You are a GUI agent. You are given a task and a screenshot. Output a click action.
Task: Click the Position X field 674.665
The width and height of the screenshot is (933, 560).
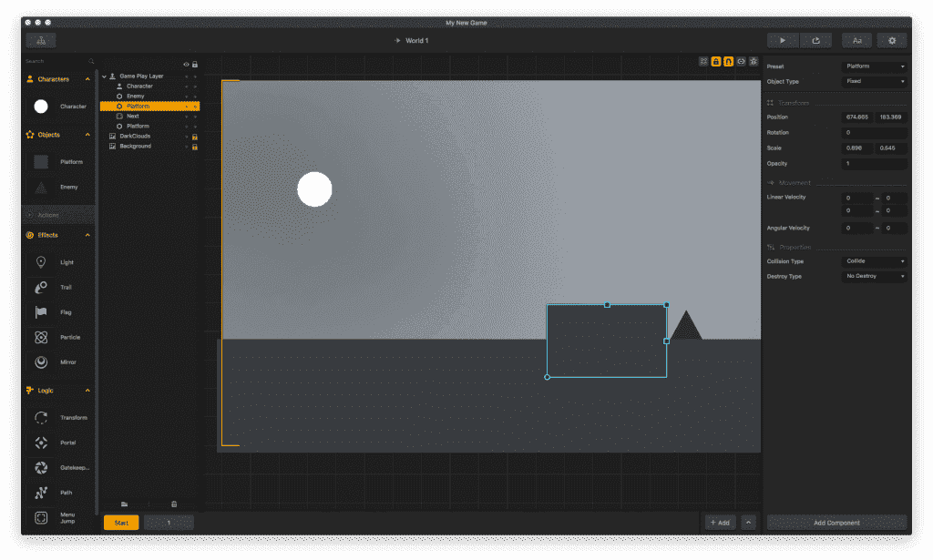click(x=857, y=117)
